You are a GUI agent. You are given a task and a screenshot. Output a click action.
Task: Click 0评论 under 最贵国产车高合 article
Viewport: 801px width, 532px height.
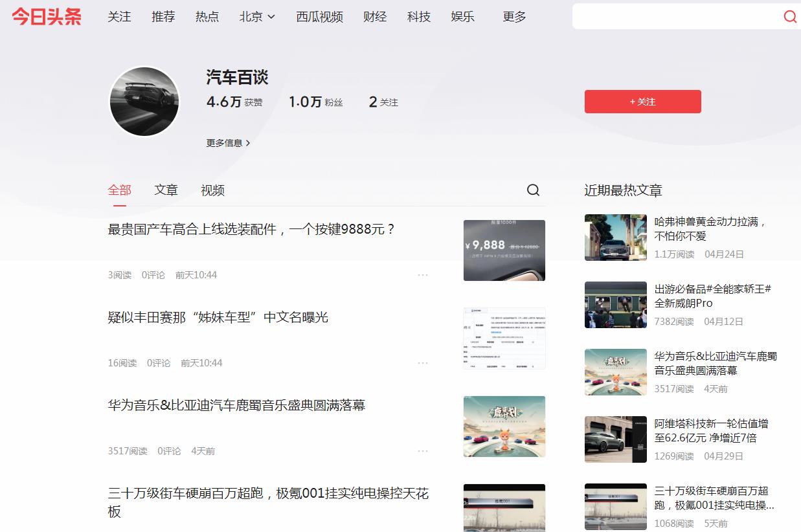coord(153,275)
